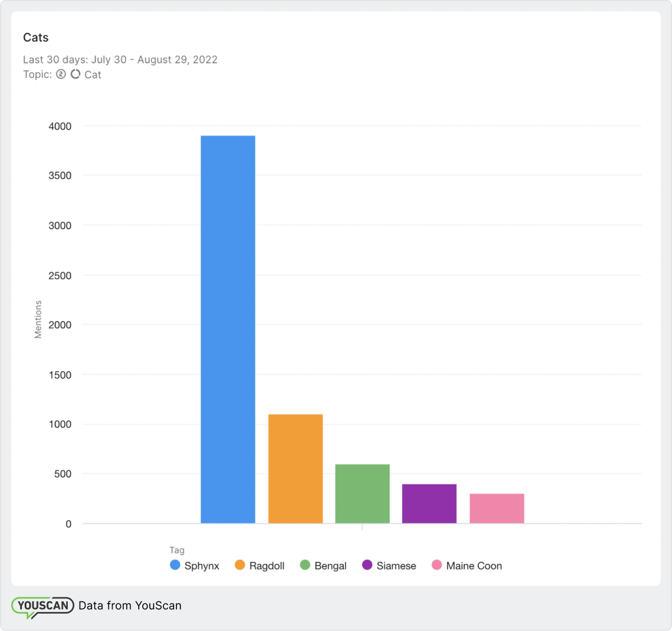
Task: Toggle the Ragdoll series via legend label
Action: pyautogui.click(x=267, y=566)
